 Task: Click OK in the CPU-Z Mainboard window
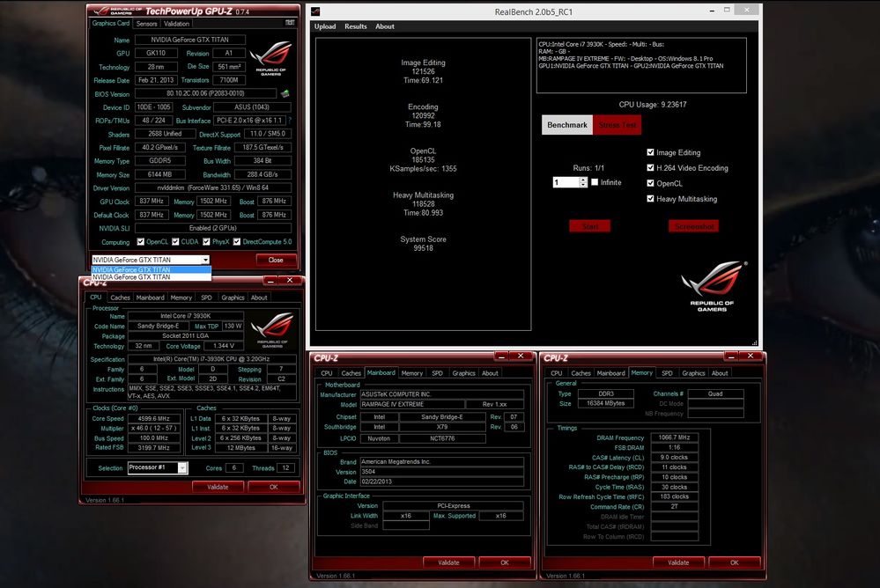pyautogui.click(x=505, y=562)
